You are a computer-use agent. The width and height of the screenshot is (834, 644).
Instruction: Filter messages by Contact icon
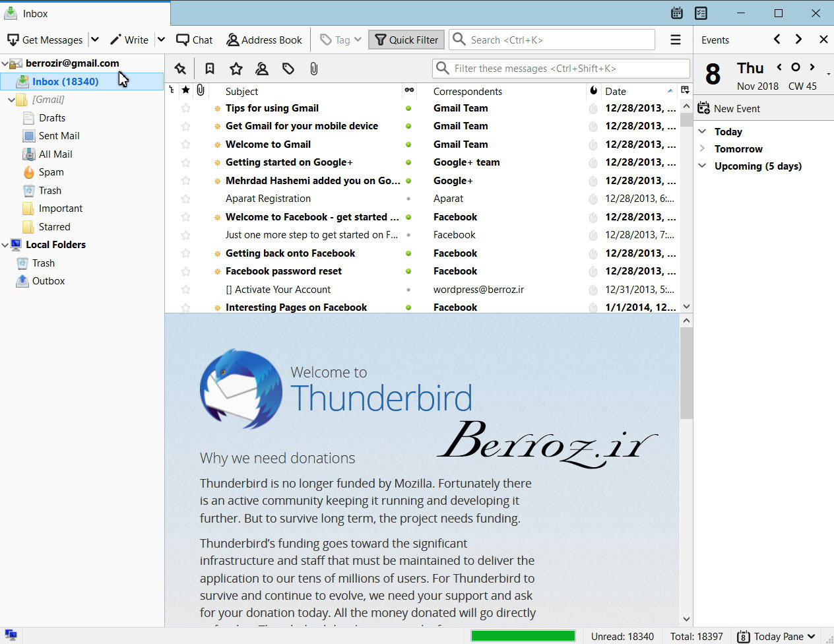[262, 69]
